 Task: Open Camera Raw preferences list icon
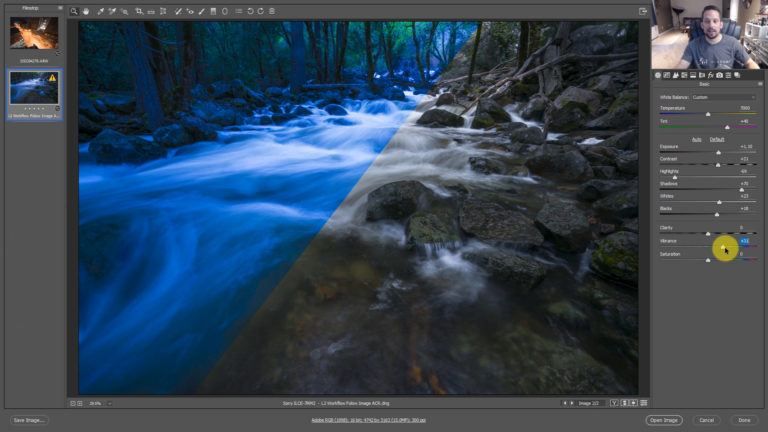pyautogui.click(x=239, y=11)
